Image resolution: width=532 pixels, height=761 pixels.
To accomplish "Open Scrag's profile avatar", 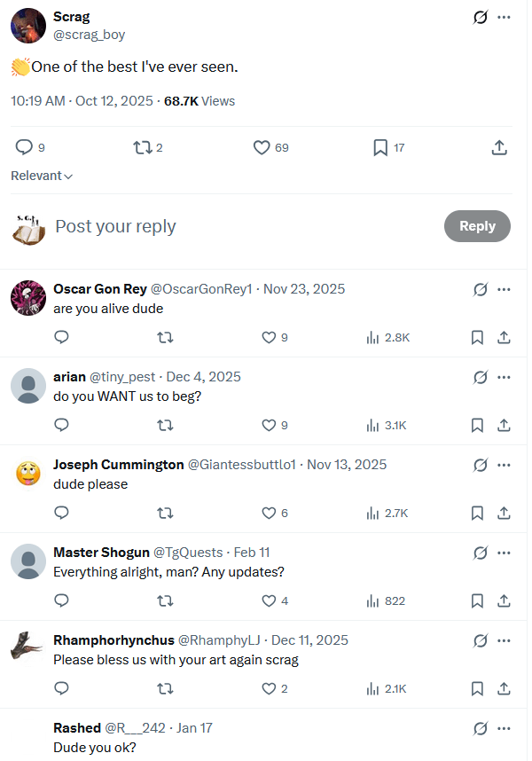I will (x=28, y=27).
